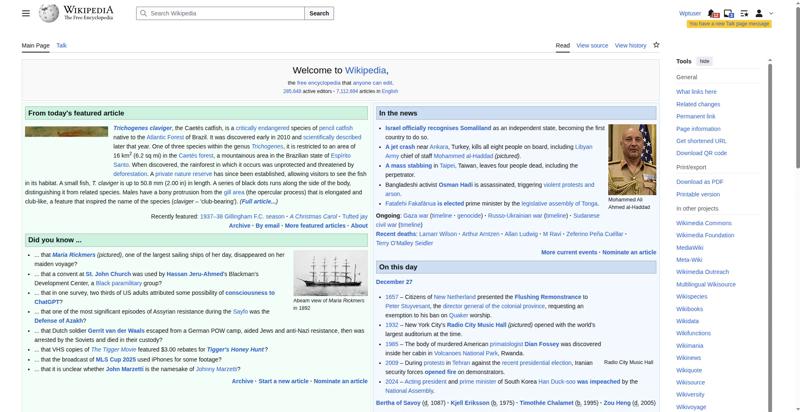Screen dimensions: 800x412
Task: Open the alerts bell icon
Action: pyautogui.click(x=713, y=14)
